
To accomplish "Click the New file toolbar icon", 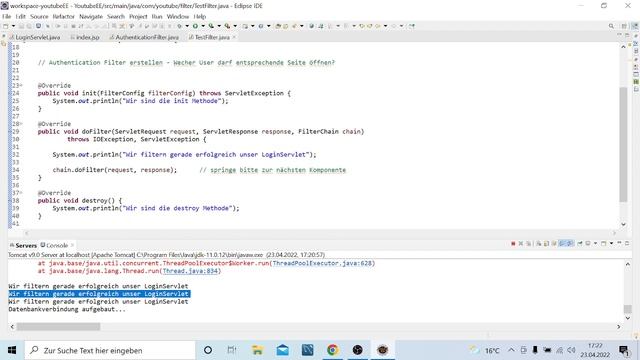I will 5,26.
